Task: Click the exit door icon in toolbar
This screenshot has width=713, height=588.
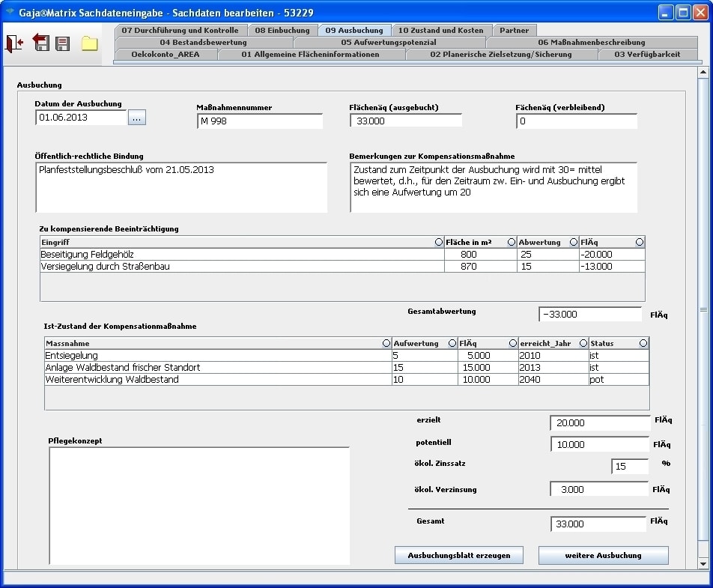Action: tap(14, 43)
